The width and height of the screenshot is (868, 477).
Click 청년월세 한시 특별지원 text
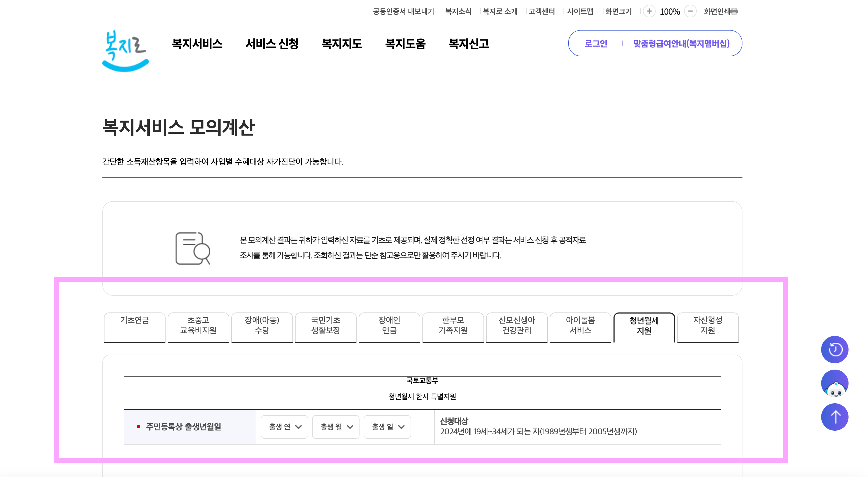(x=422, y=396)
